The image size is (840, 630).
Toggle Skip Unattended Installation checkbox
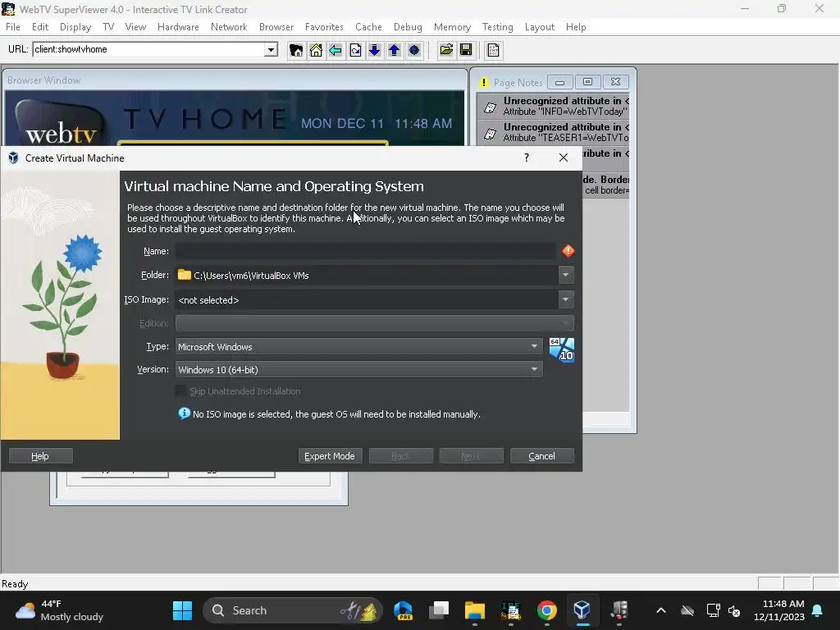click(181, 391)
